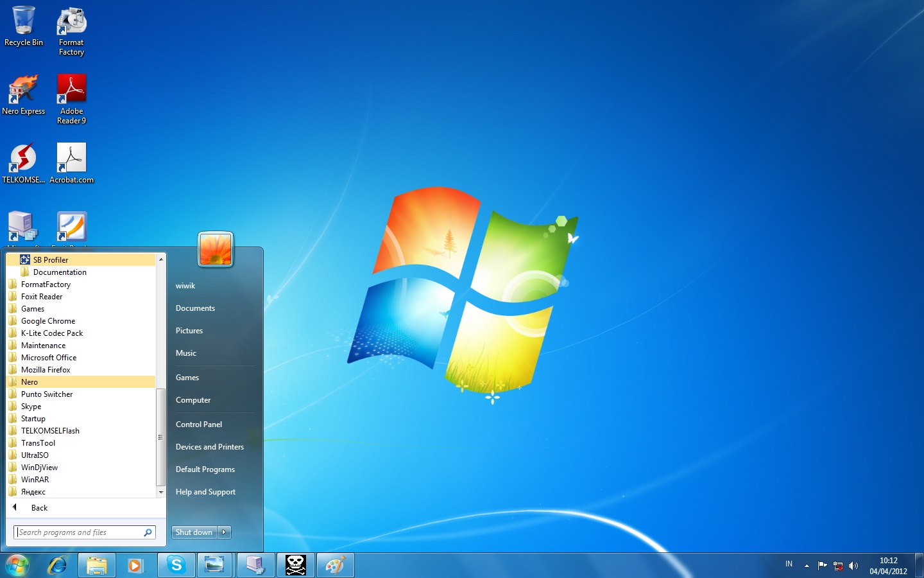Open Default Programs
The height and width of the screenshot is (578, 924).
point(205,469)
